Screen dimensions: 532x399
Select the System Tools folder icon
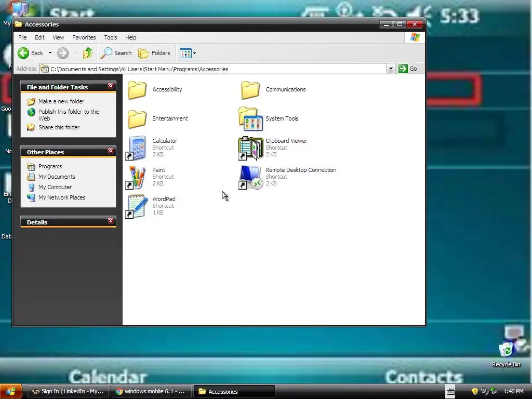[250, 119]
